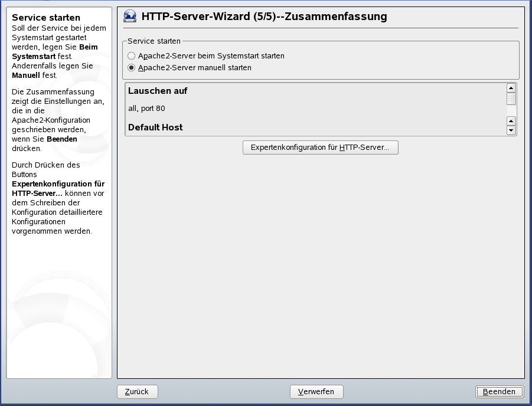Go back with the Zurück button
Viewport: 532px width, 406px height.
[x=137, y=392]
